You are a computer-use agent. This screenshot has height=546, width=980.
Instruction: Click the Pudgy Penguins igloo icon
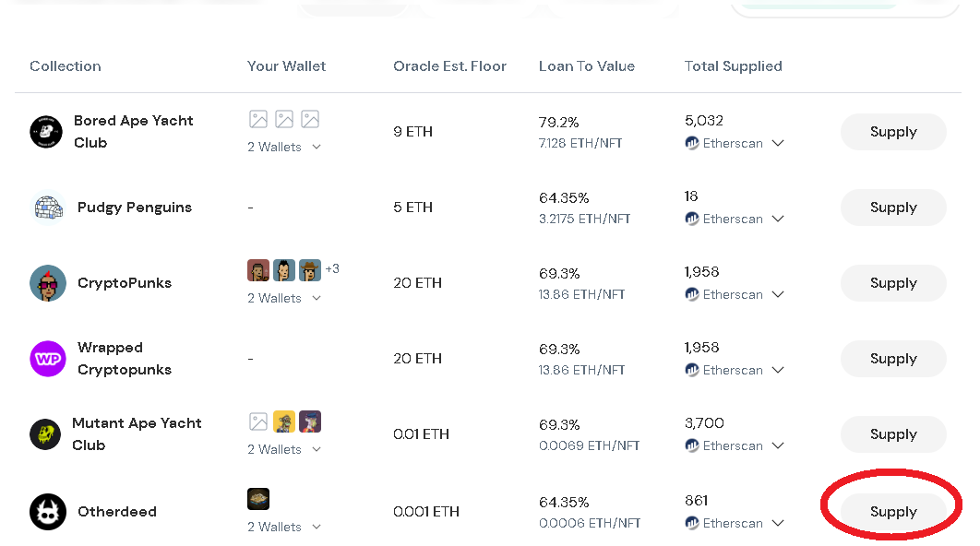tap(48, 208)
